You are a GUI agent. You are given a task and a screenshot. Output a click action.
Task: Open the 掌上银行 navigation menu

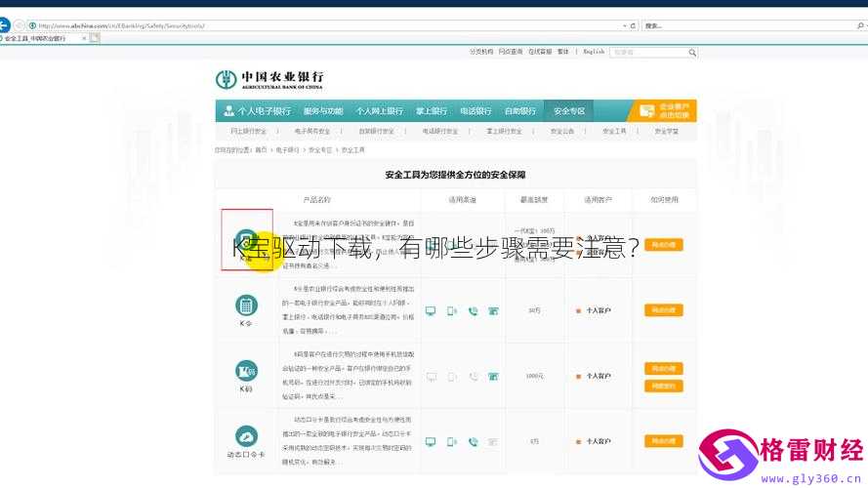(432, 111)
